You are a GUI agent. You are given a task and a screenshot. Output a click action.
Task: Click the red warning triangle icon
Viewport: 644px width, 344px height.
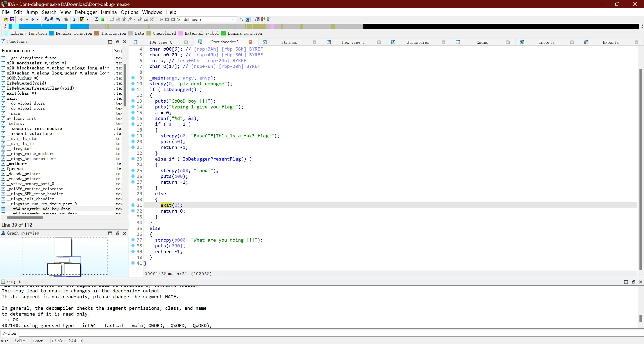96,19
